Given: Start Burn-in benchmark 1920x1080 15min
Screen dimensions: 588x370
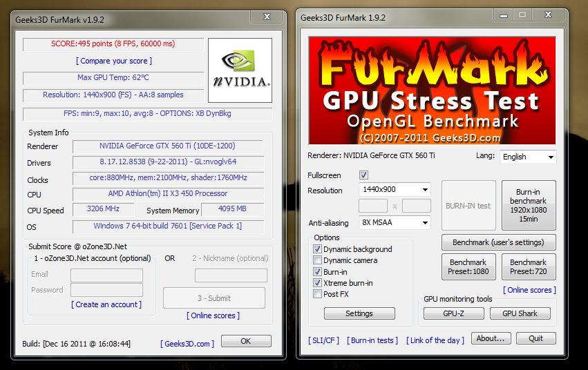Looking at the screenshot, I should pos(529,205).
